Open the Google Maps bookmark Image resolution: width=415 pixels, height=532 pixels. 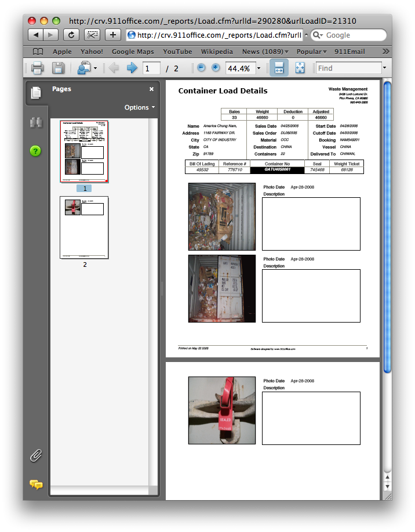click(x=133, y=52)
